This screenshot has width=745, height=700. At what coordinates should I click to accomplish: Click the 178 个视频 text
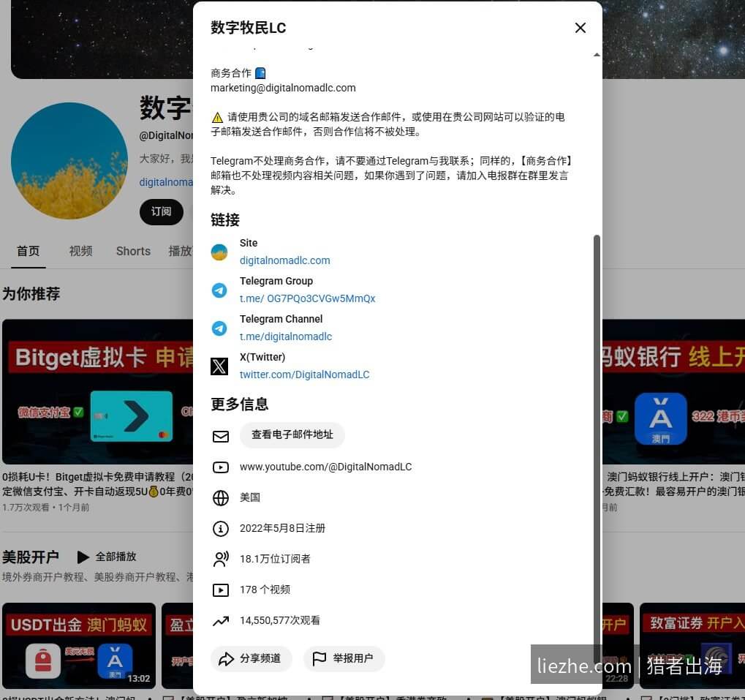pos(265,590)
